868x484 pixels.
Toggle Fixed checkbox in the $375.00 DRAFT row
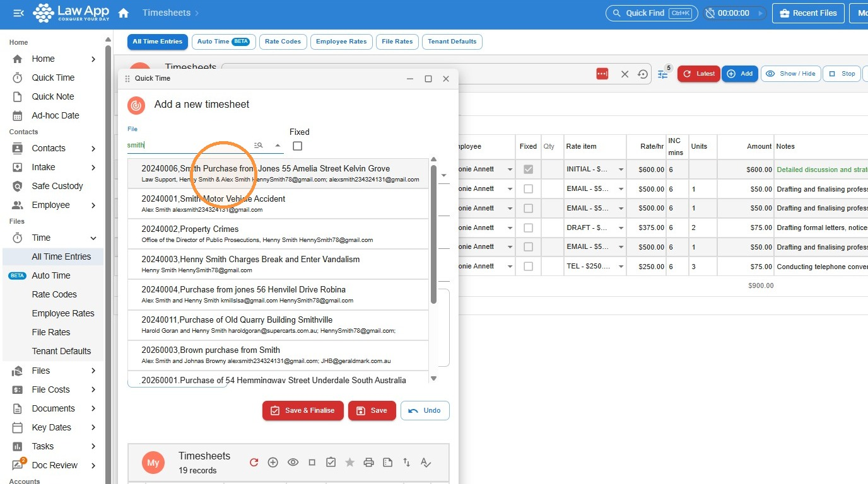click(x=528, y=228)
